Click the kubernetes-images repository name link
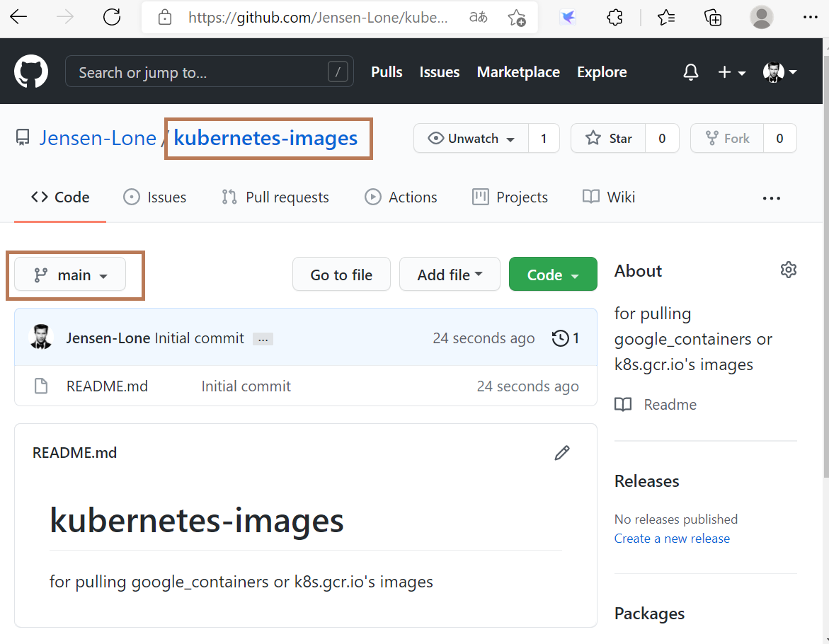The height and width of the screenshot is (644, 829). tap(265, 138)
